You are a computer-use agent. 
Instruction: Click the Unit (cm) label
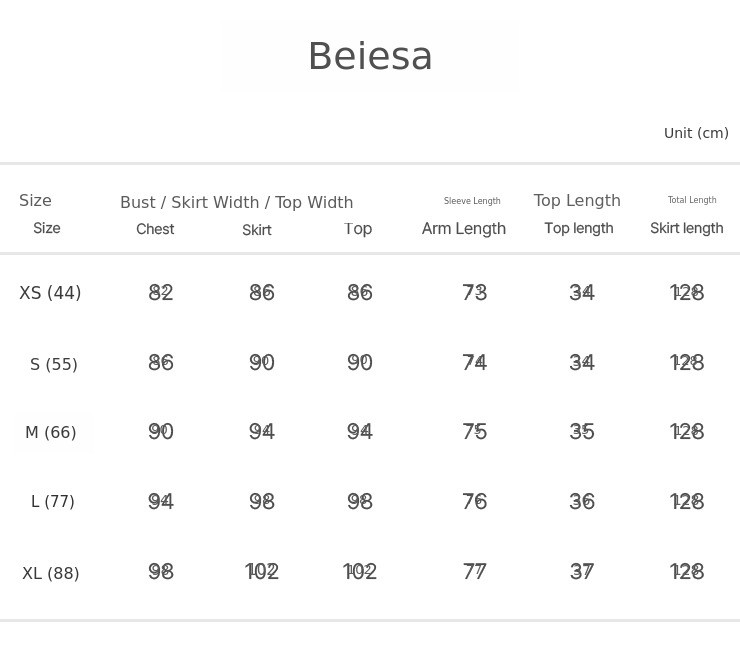click(696, 133)
